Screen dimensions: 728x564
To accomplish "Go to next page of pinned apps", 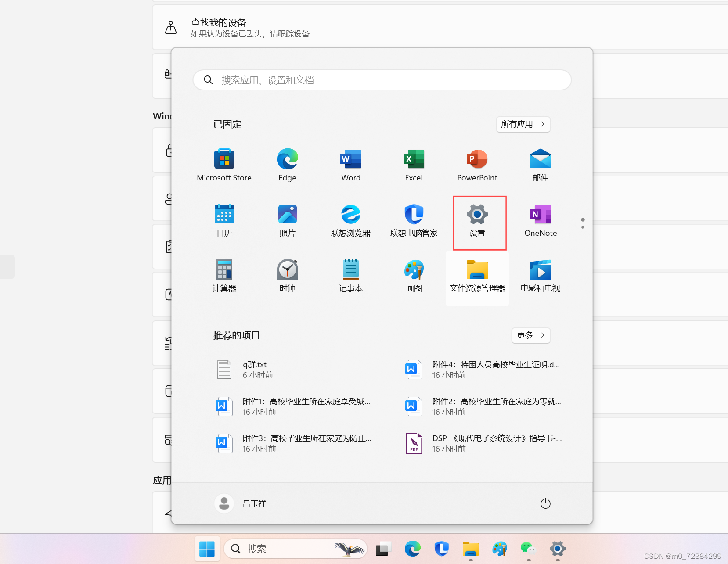I will [582, 227].
